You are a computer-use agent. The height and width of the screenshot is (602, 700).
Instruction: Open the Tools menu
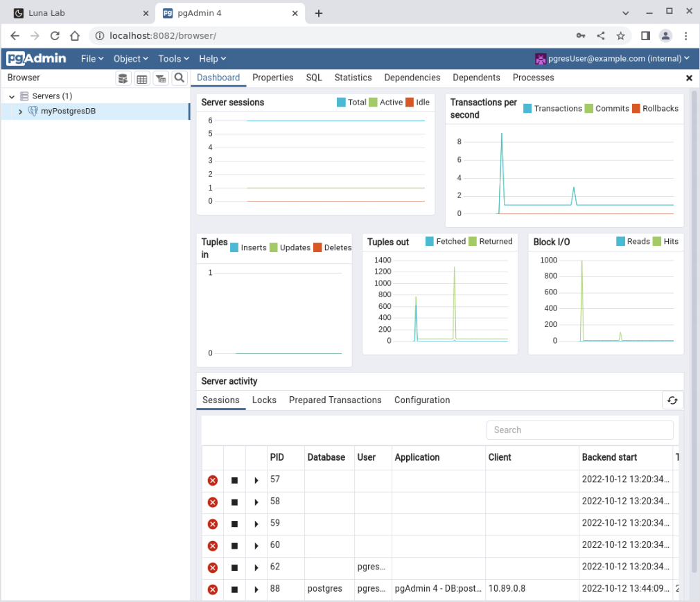(174, 59)
